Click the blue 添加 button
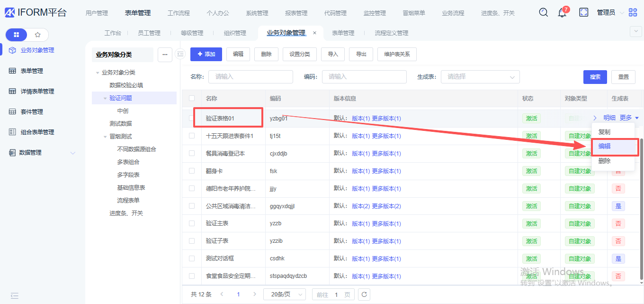 (x=206, y=54)
